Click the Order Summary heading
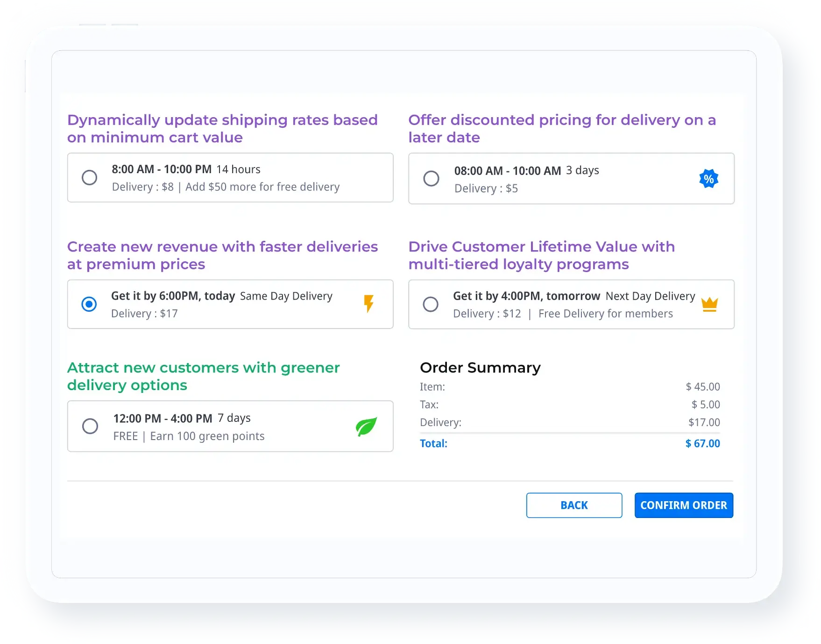This screenshot has height=644, width=821. tap(480, 368)
